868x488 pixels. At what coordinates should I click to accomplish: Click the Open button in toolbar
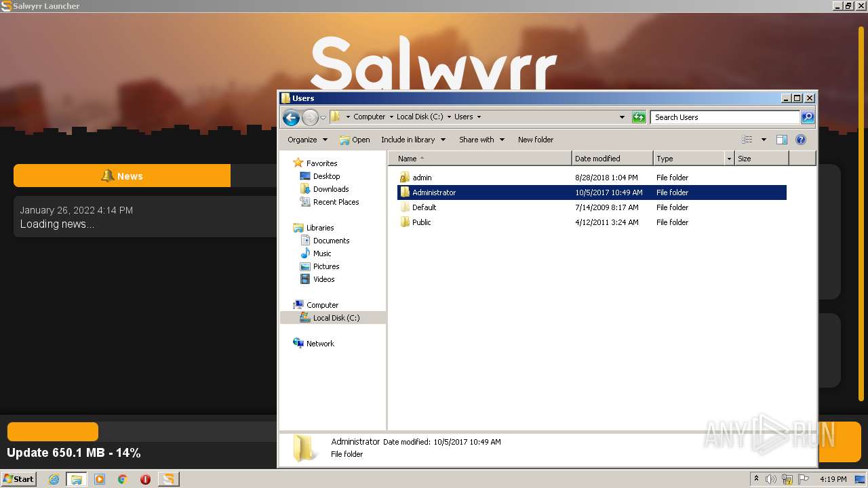355,140
